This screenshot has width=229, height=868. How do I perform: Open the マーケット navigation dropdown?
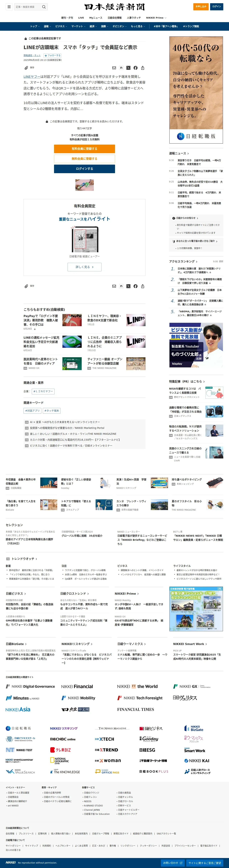(78, 26)
